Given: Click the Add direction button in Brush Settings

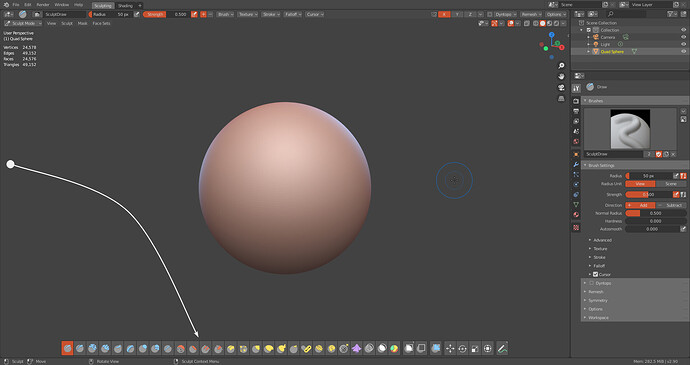Looking at the screenshot, I should 640,205.
